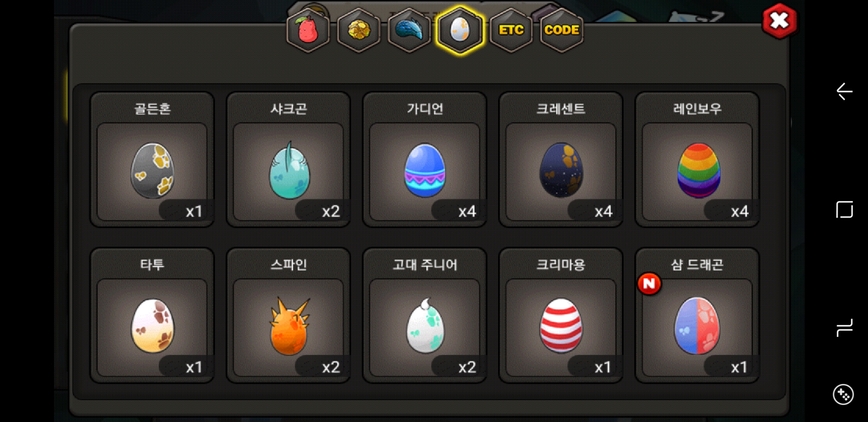Select the highlighted egg tab
868x422 pixels.
pos(460,30)
